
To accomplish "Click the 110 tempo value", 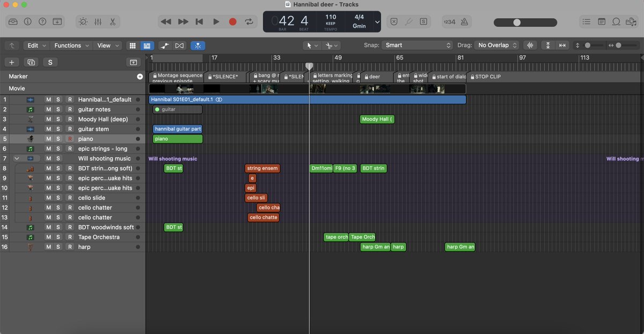I will 331,17.
